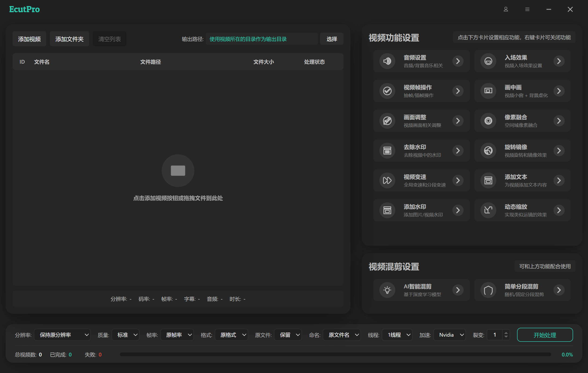588x373 pixels.
Task: Open the 格式 dropdown 原格式
Action: (x=231, y=335)
